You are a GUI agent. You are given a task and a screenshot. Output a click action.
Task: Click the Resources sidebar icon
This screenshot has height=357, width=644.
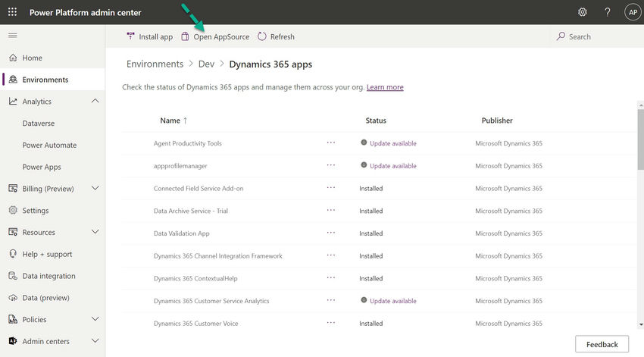coord(13,232)
